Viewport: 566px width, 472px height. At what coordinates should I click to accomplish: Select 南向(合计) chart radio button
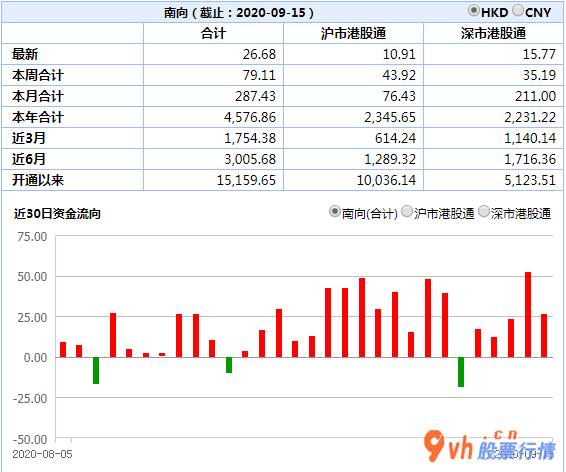(x=335, y=211)
